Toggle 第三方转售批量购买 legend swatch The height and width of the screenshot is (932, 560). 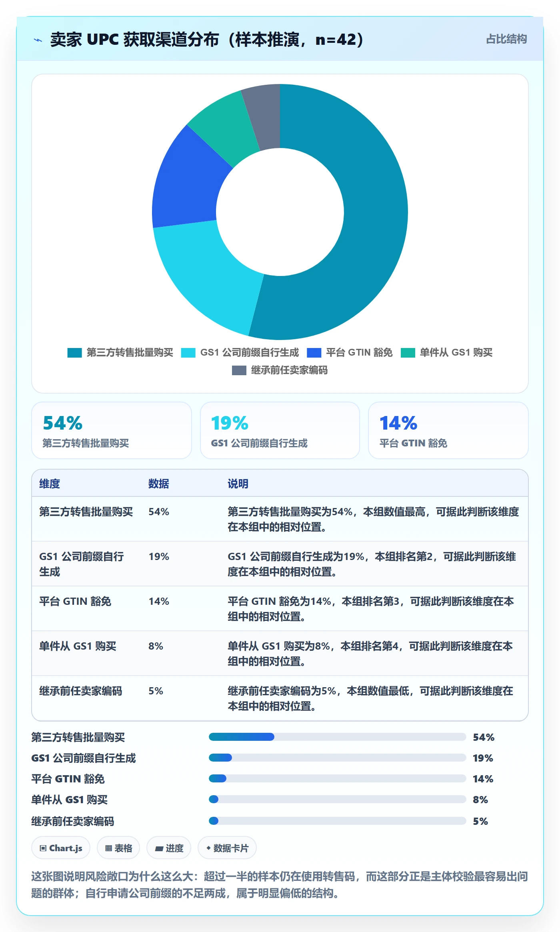pyautogui.click(x=74, y=352)
